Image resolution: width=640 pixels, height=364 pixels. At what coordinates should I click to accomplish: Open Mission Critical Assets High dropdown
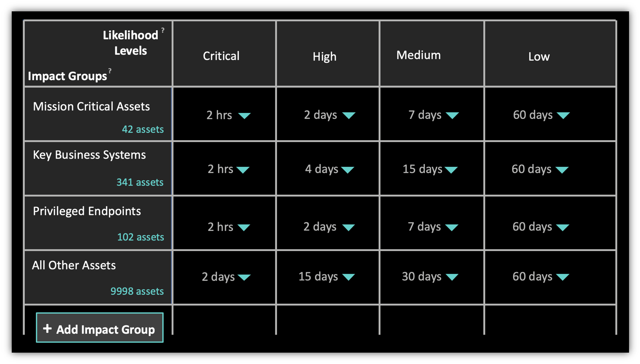(349, 115)
